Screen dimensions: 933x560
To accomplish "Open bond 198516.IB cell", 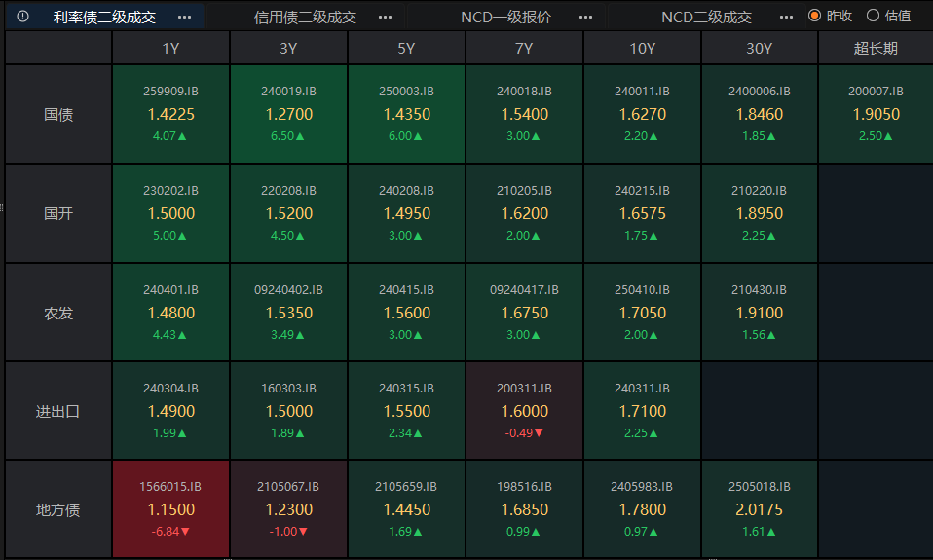I will coord(524,509).
